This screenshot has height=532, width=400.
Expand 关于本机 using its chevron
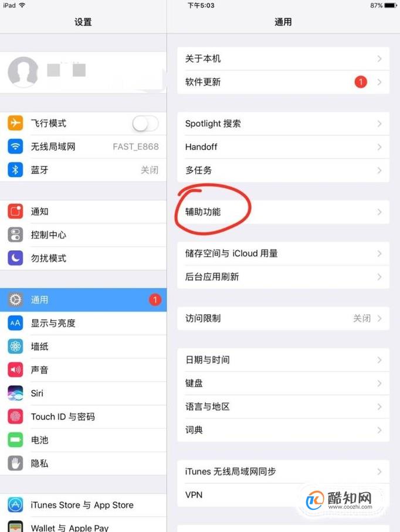tap(379, 59)
